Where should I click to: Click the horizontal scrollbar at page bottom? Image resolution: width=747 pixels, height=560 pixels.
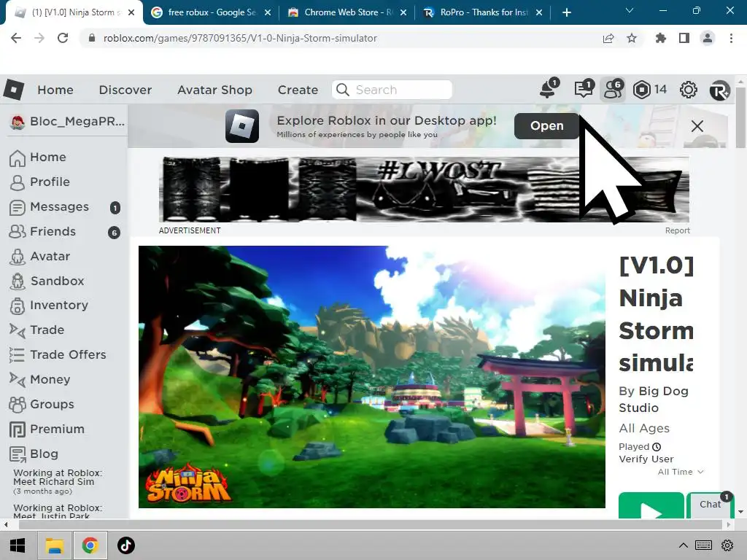369,525
